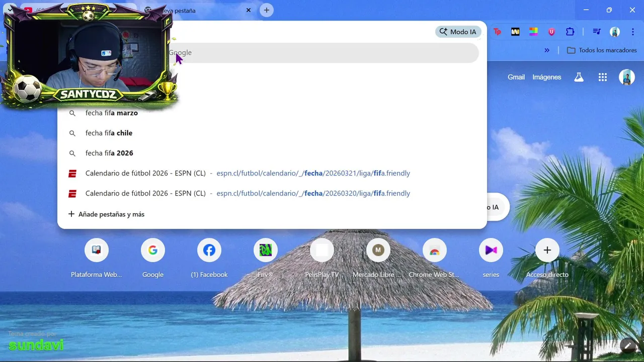Open the series shortcut tile
Viewport: 644px width, 362px height.
(491, 258)
